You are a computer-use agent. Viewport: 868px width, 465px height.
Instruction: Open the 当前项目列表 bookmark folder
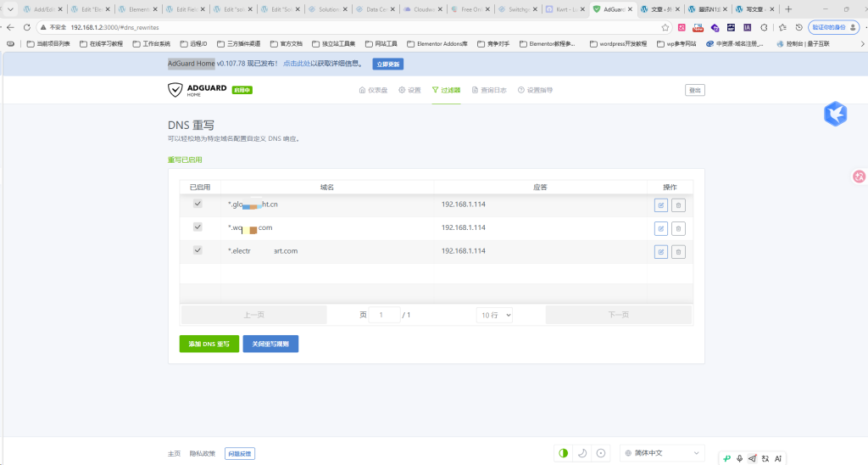pos(48,44)
